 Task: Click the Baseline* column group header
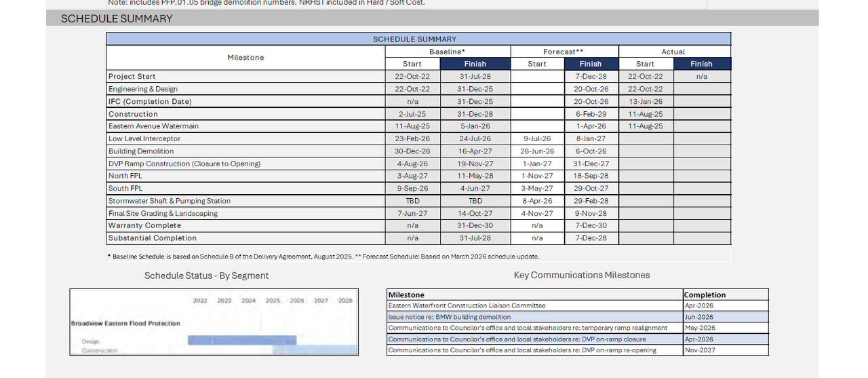(x=448, y=52)
